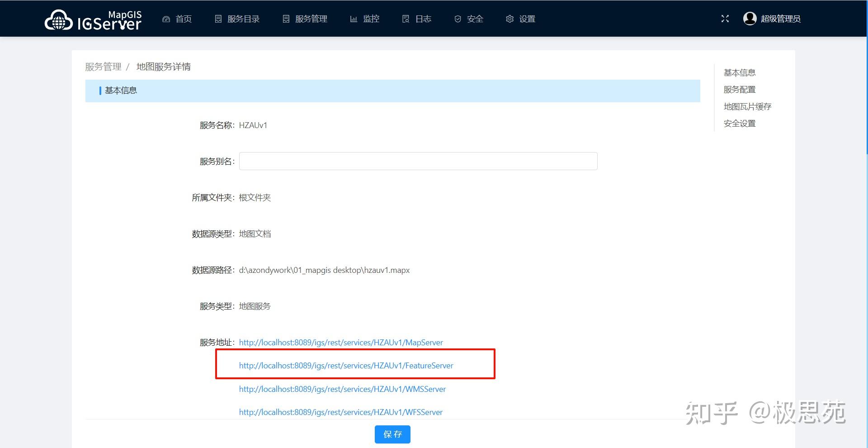Image resolution: width=868 pixels, height=448 pixels.
Task: Click the MapGIS IGServer logo
Action: click(92, 19)
